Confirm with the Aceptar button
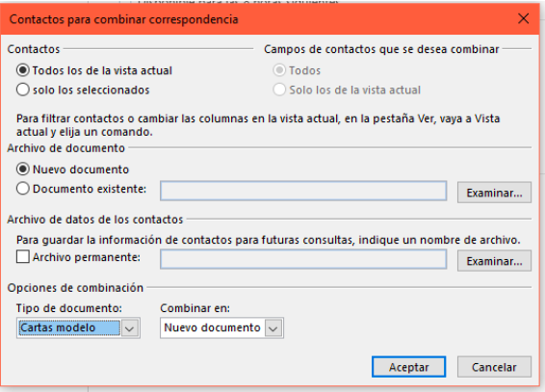Screen dimensions: 545x392 tap(408, 367)
